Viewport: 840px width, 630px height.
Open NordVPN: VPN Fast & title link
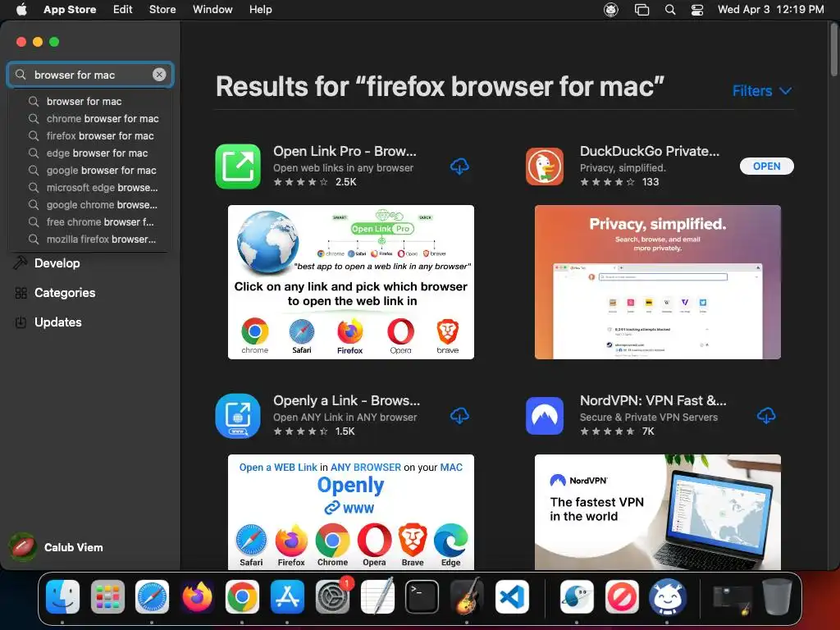(x=653, y=400)
